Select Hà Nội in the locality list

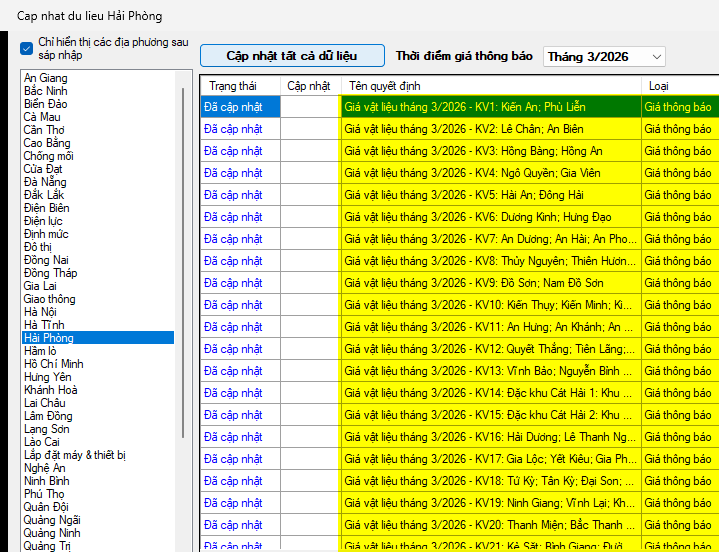41,312
